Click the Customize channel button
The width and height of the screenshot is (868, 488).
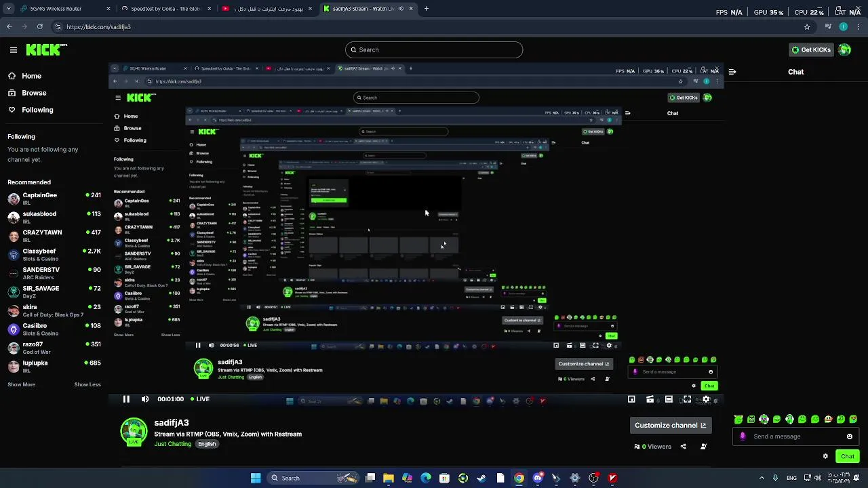pos(670,425)
